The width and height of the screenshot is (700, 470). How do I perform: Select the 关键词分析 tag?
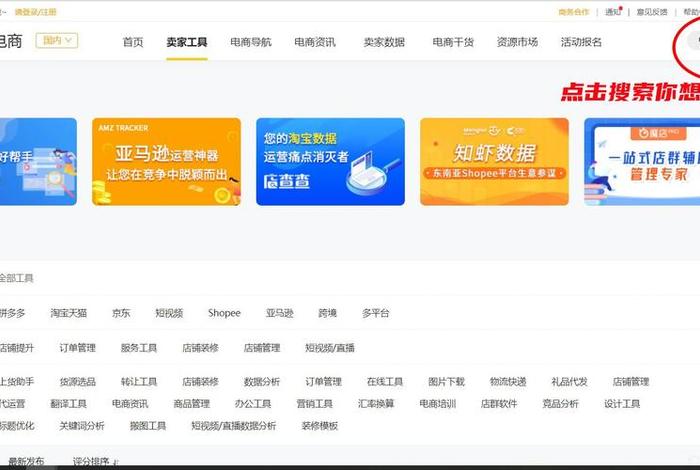click(82, 426)
